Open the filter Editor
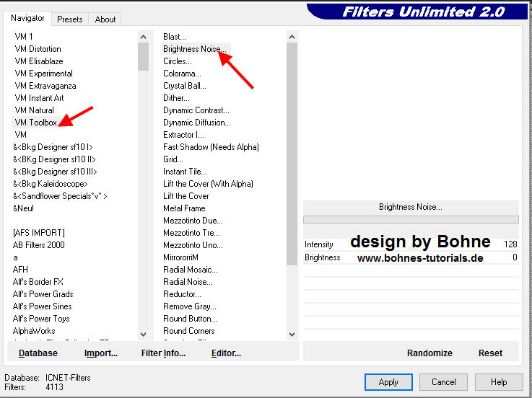The image size is (532, 398). (226, 353)
